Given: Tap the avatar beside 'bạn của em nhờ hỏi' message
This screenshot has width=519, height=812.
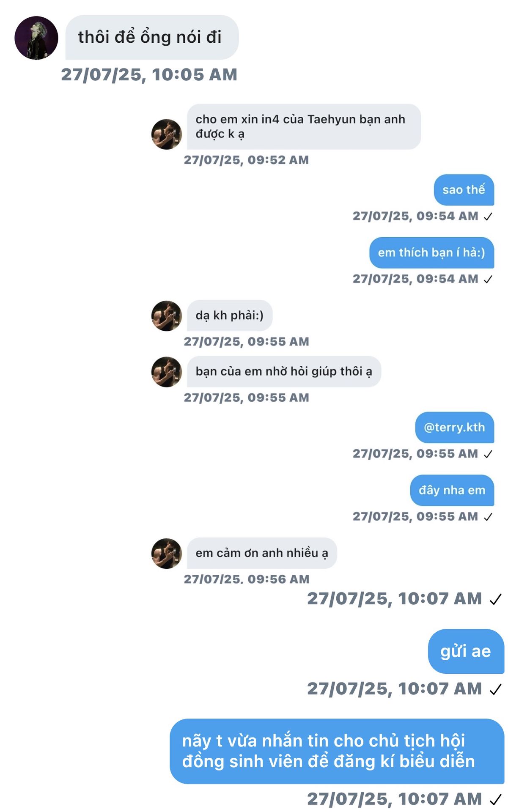Looking at the screenshot, I should [167, 372].
